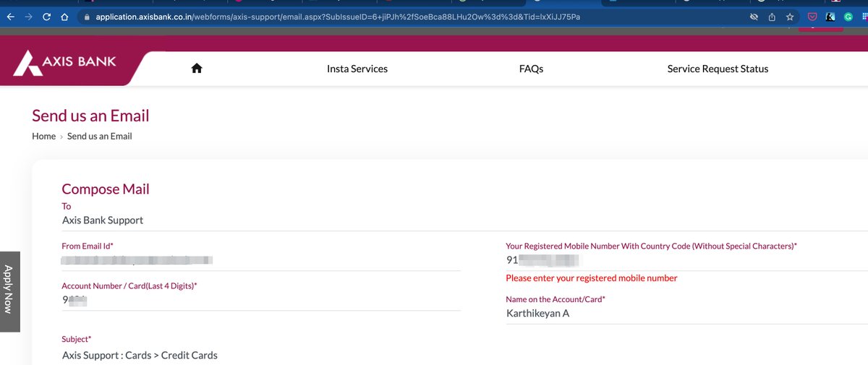
Task: Open the Kindle reader extension icon
Action: pos(831,17)
